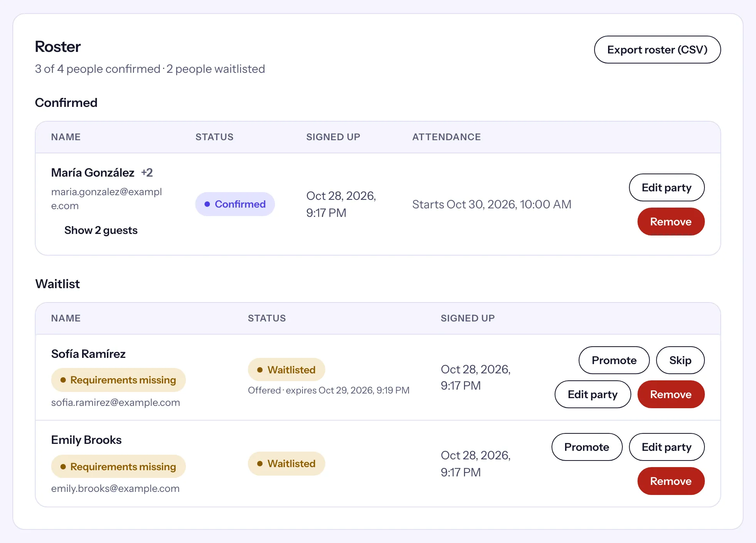Screen dimensions: 756x543
Task: Click emily.brooks@example.com email text
Action: click(115, 488)
